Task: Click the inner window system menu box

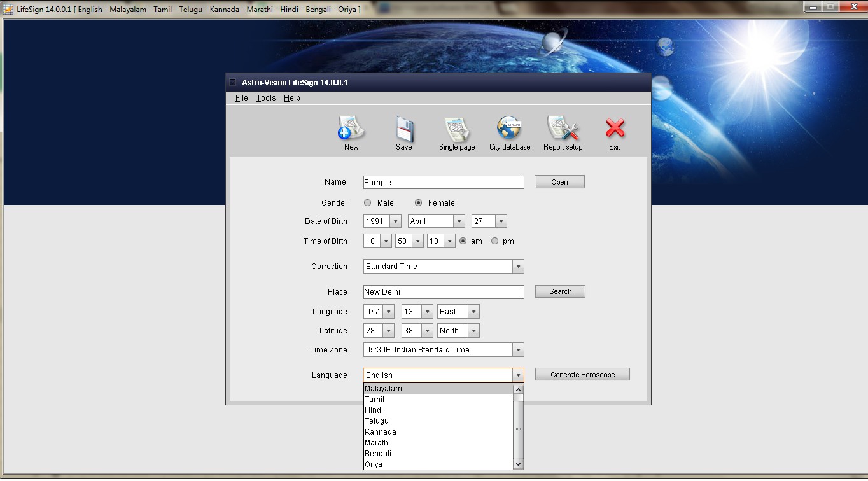Action: [x=232, y=82]
